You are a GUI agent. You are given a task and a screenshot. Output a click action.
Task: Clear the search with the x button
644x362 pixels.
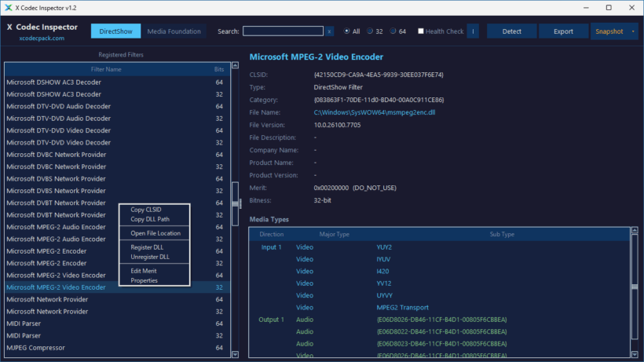pyautogui.click(x=329, y=31)
